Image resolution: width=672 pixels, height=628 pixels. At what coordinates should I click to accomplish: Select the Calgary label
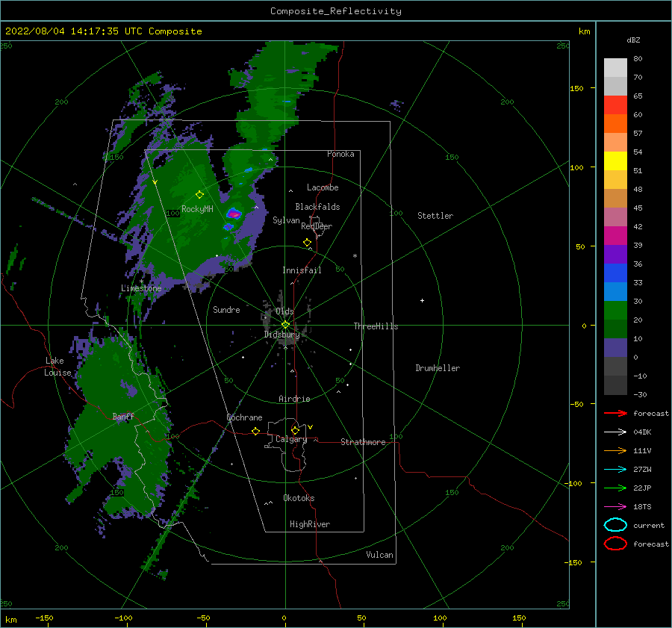coord(291,439)
